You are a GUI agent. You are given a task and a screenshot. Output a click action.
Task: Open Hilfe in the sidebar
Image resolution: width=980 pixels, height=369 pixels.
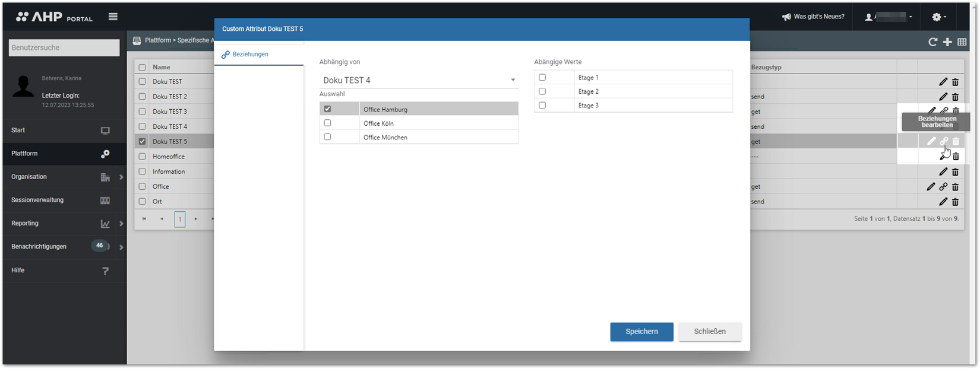[65, 270]
